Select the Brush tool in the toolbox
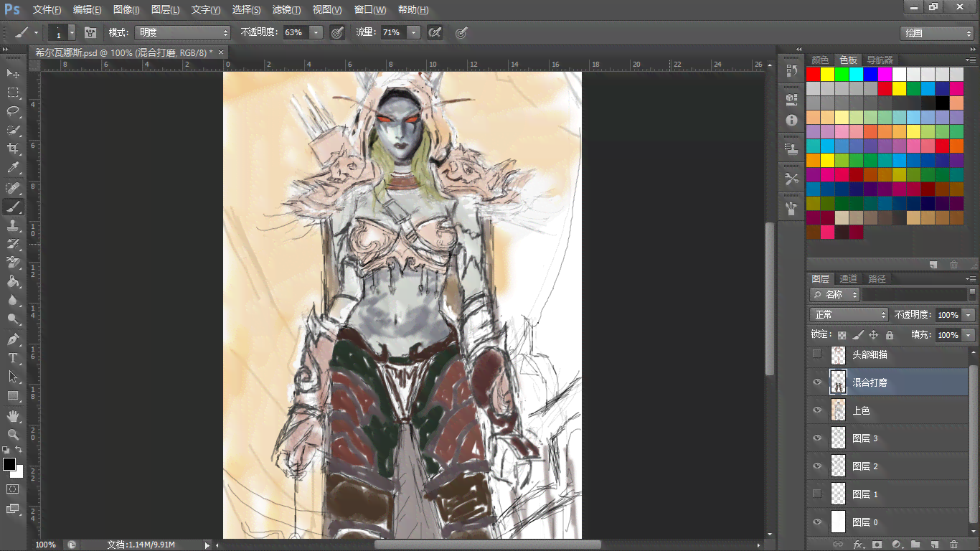Image resolution: width=980 pixels, height=551 pixels. tap(13, 207)
